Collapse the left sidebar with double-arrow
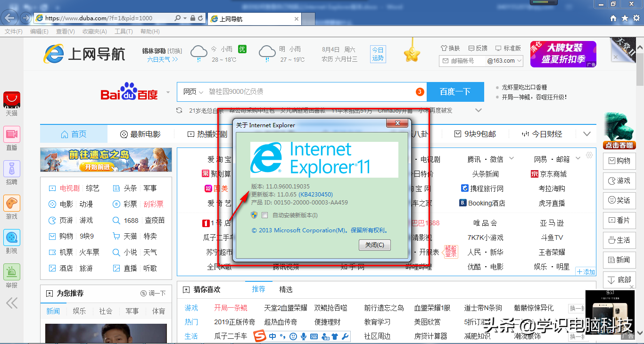644x344 pixels. 12,303
